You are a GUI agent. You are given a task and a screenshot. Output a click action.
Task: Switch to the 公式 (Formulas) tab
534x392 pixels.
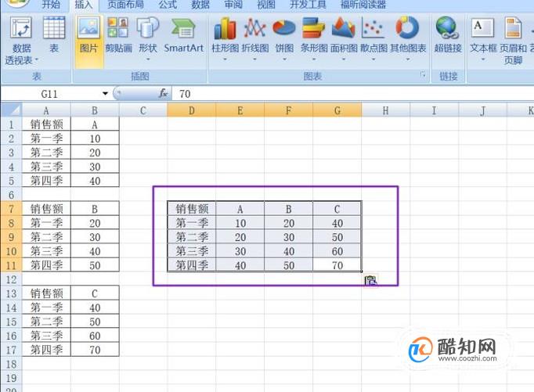tap(168, 5)
